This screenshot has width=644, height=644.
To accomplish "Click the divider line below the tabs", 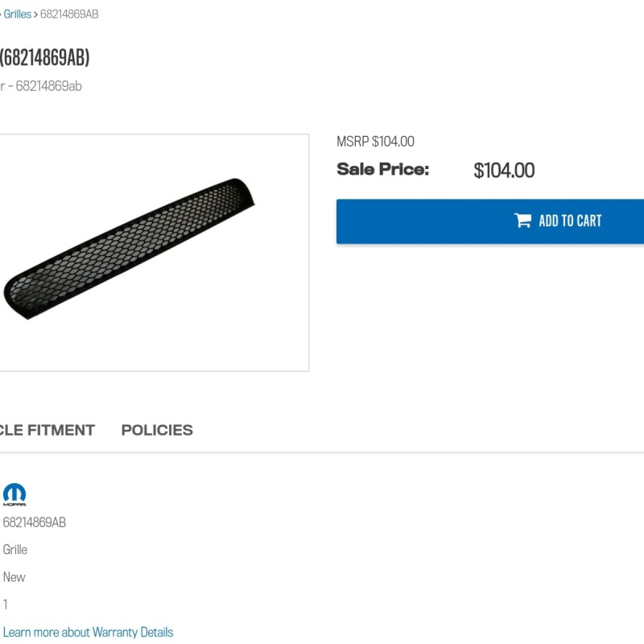I will point(322,452).
